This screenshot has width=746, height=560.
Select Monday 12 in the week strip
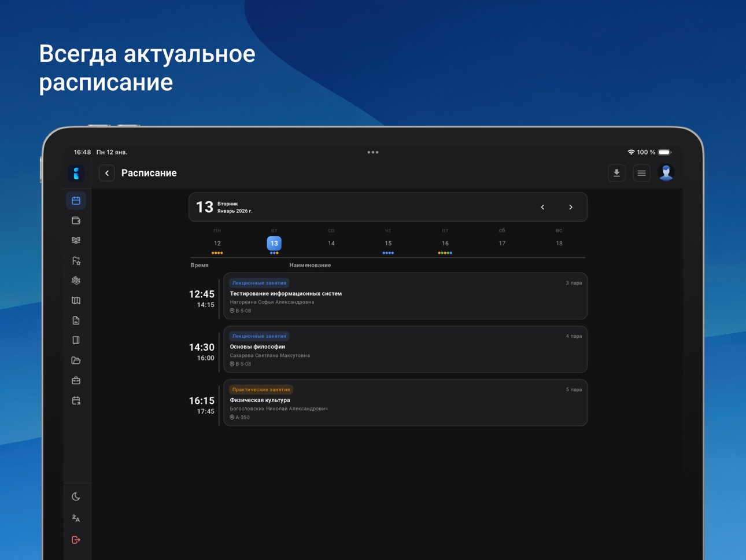[x=217, y=244]
